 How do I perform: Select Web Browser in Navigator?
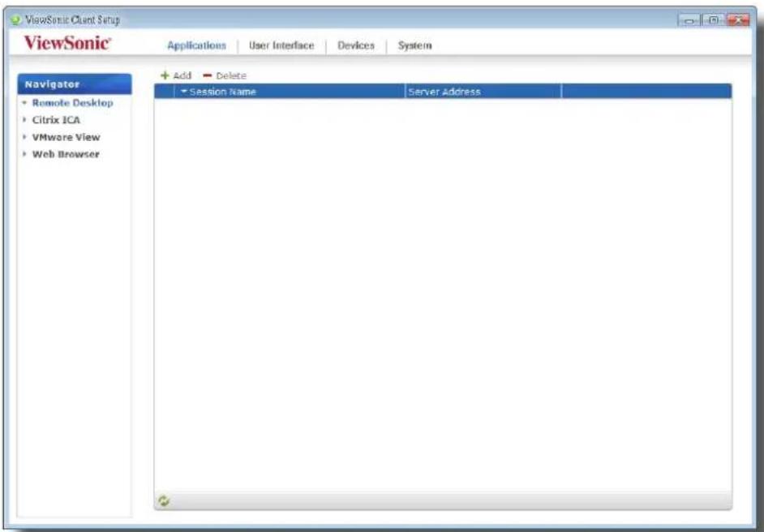[66, 154]
